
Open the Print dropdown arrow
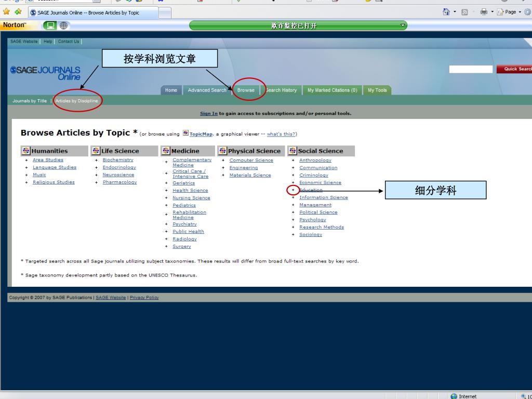click(492, 12)
